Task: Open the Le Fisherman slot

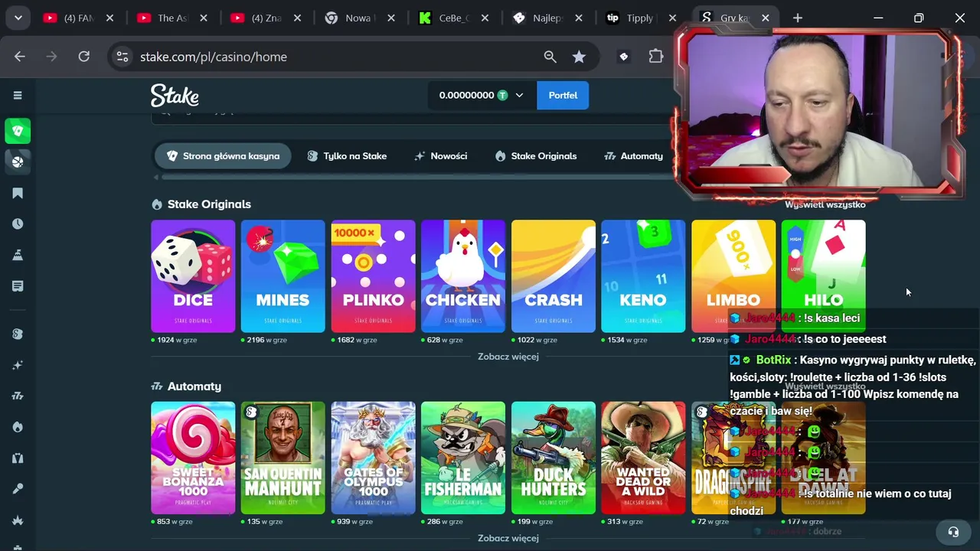Action: point(463,458)
